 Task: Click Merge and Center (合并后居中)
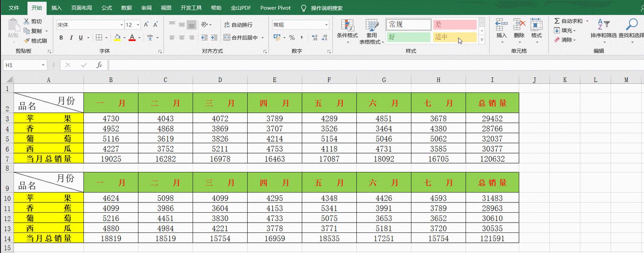(x=241, y=38)
